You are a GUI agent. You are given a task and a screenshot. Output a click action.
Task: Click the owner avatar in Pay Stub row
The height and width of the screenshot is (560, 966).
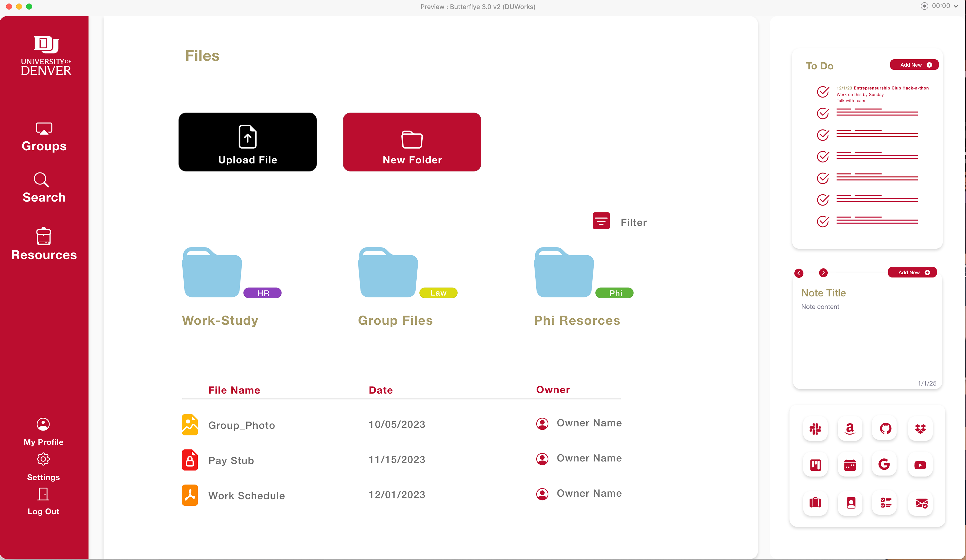[542, 459]
